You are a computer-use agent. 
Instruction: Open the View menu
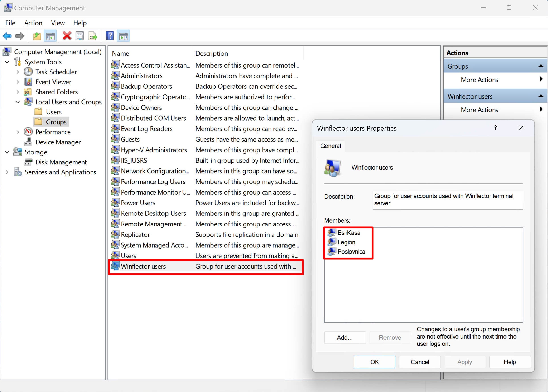click(58, 23)
